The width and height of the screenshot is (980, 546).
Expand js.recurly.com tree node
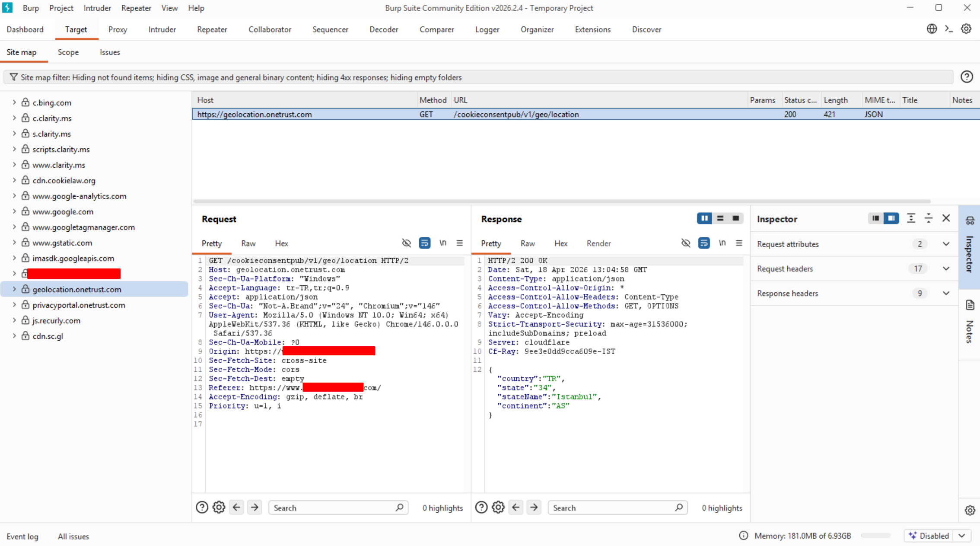pyautogui.click(x=14, y=320)
